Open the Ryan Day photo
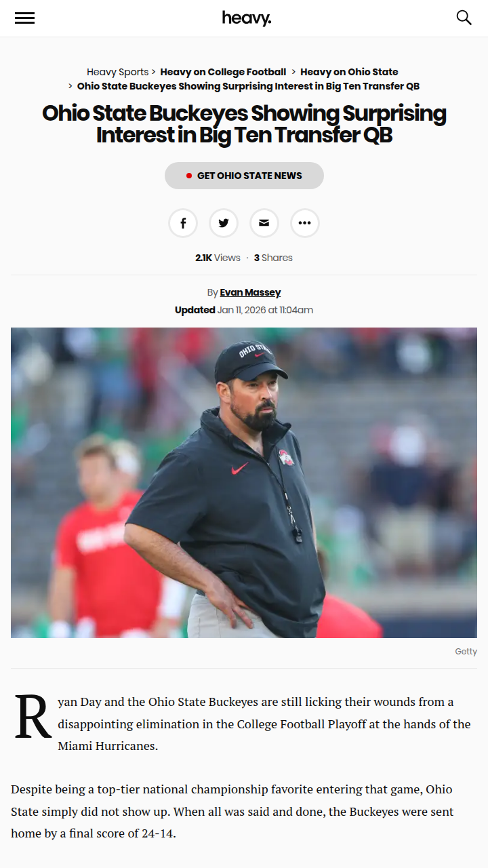This screenshot has height=868, width=488. tap(244, 483)
